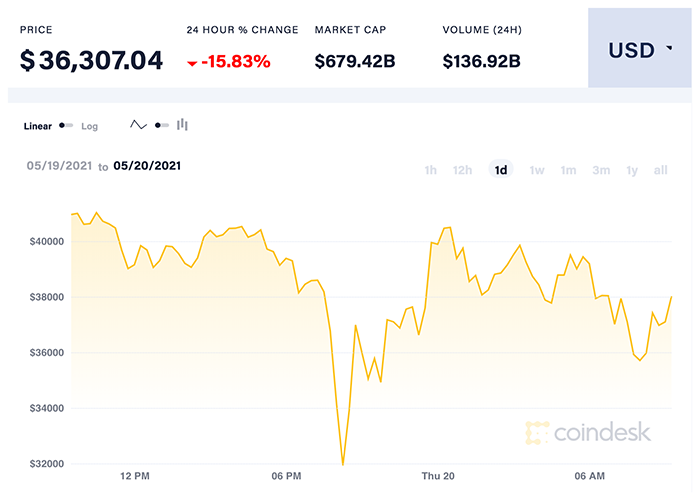Click the CoinDesk logo watermark
This screenshot has width=700, height=494.
pyautogui.click(x=589, y=432)
